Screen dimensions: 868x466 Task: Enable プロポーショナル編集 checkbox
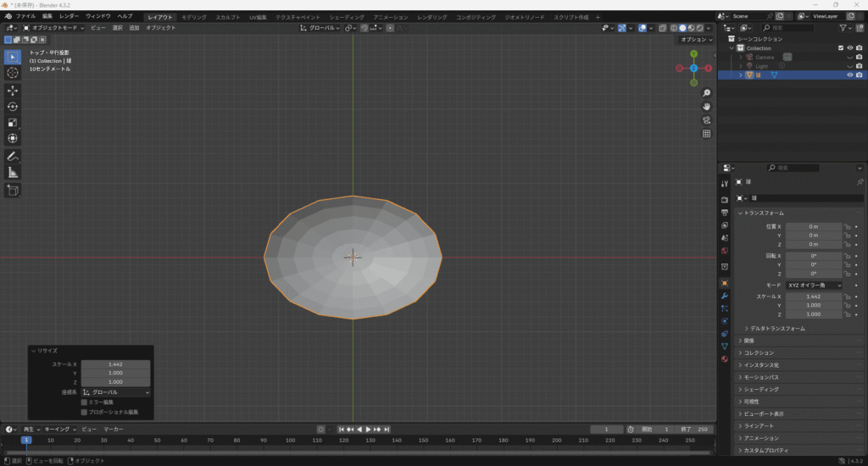[84, 413]
